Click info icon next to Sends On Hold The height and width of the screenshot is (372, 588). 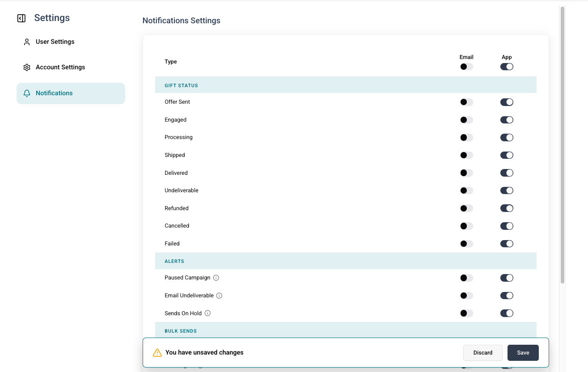click(207, 313)
